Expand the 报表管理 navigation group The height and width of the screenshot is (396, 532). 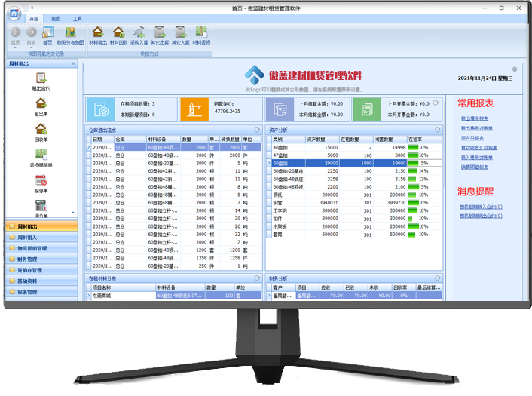pos(41,291)
